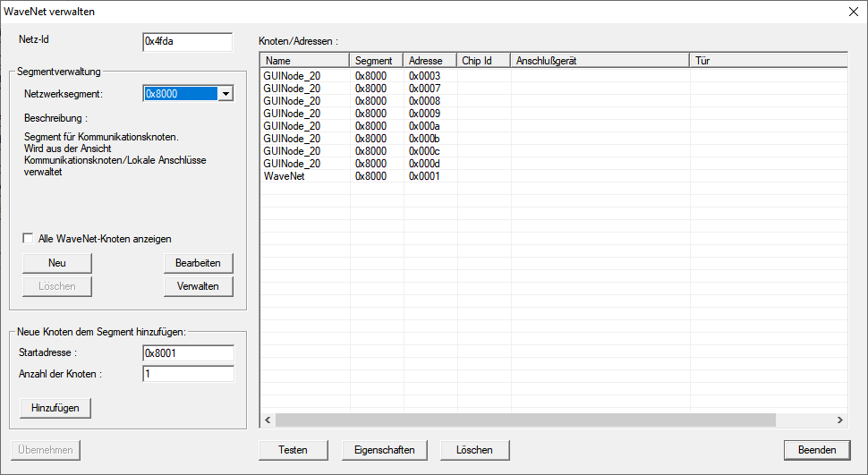Close dialog with Beenden button

tap(816, 449)
